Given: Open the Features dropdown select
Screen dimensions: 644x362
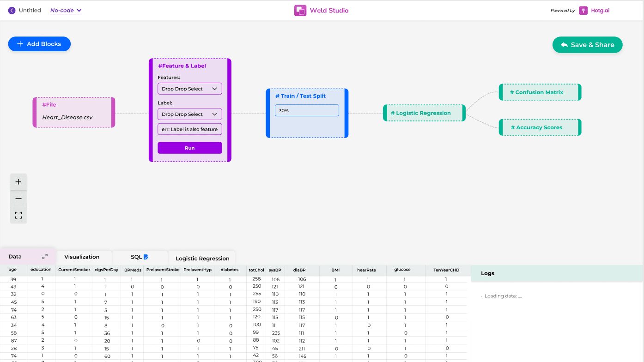Looking at the screenshot, I should (x=189, y=89).
